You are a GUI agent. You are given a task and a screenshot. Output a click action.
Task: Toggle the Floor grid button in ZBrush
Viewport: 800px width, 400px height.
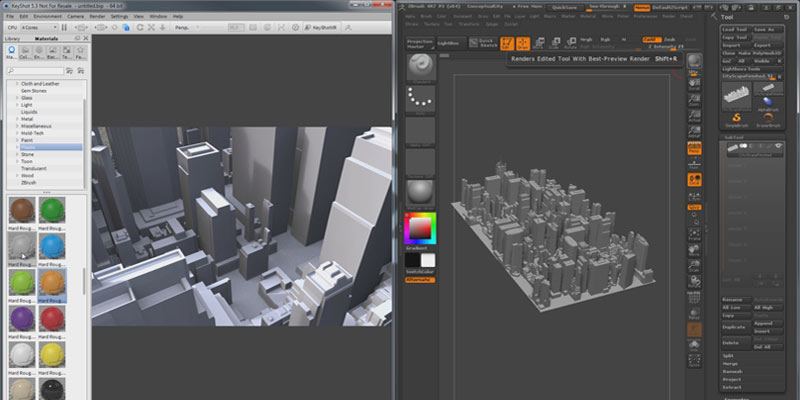tap(694, 164)
